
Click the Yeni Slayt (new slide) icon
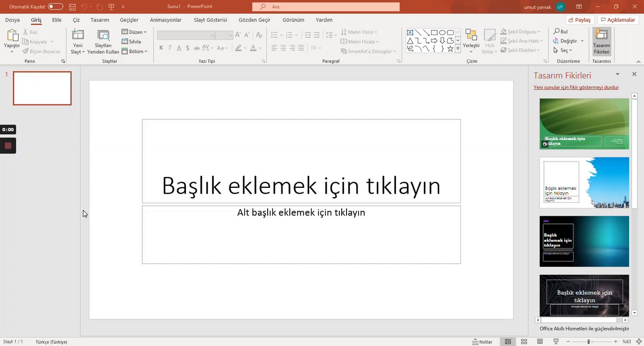coord(77,35)
